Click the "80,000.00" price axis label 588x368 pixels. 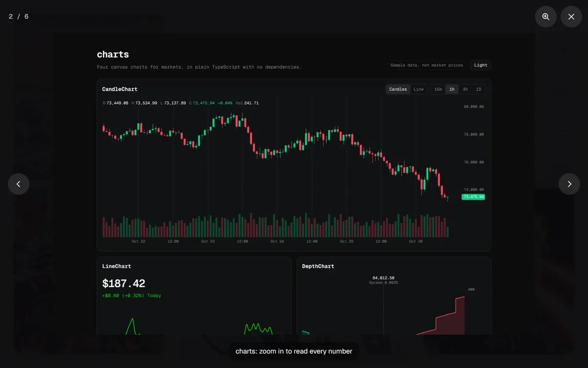[x=474, y=106]
